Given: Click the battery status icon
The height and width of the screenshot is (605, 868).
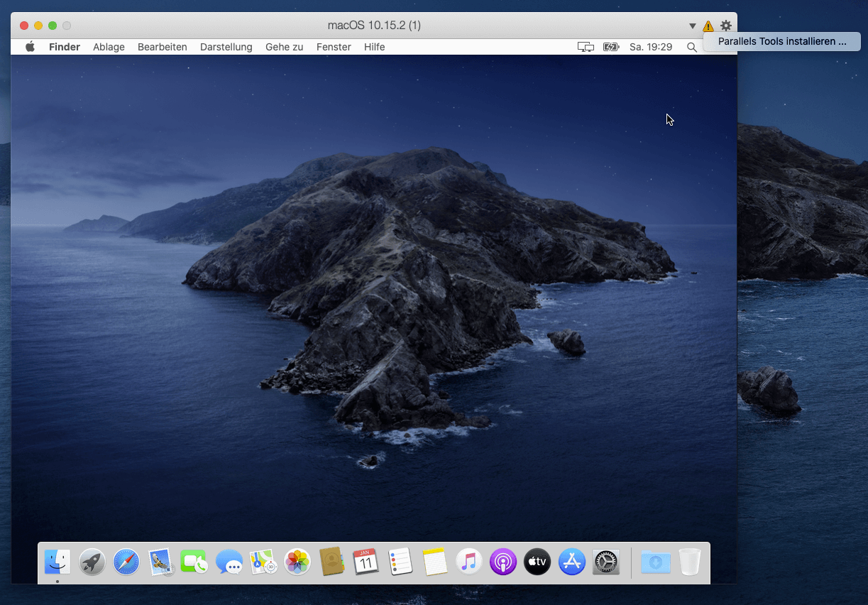Looking at the screenshot, I should click(x=610, y=47).
